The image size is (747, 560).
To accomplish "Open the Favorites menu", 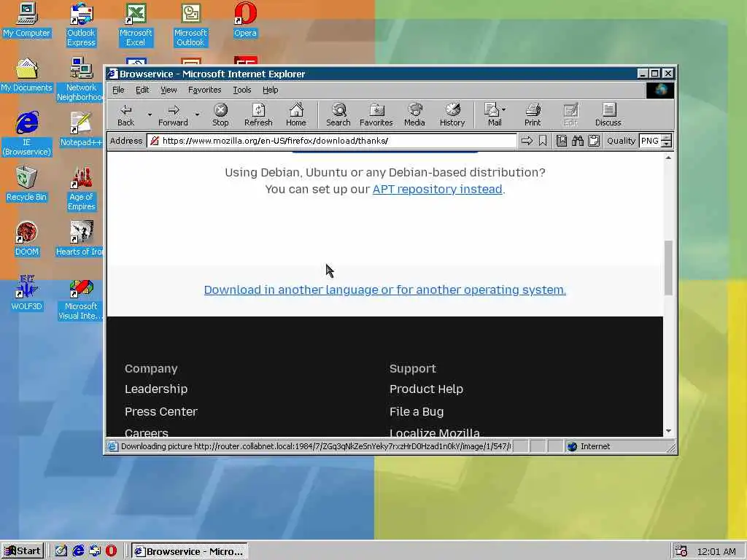I will coord(204,90).
